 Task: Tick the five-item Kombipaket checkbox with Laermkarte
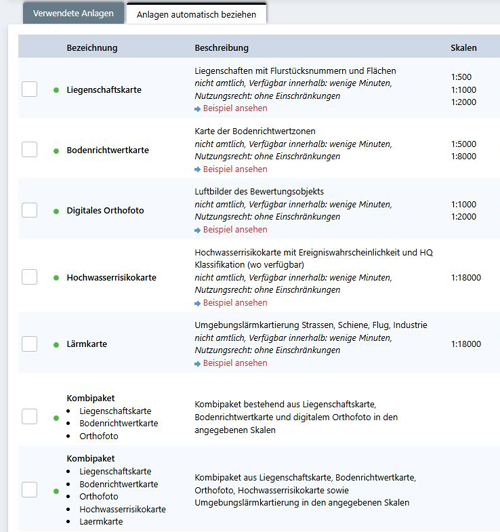click(30, 490)
